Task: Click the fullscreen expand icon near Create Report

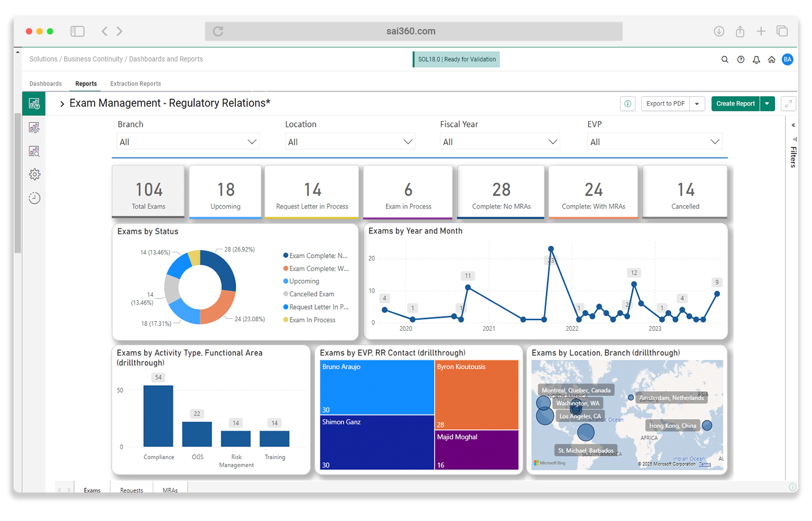Action: (788, 104)
